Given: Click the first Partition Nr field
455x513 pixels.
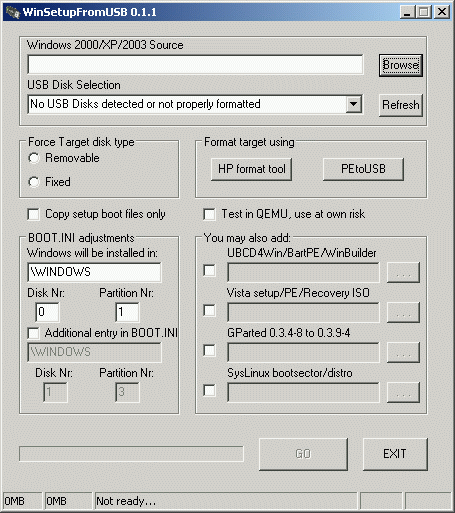Looking at the screenshot, I should (127, 312).
